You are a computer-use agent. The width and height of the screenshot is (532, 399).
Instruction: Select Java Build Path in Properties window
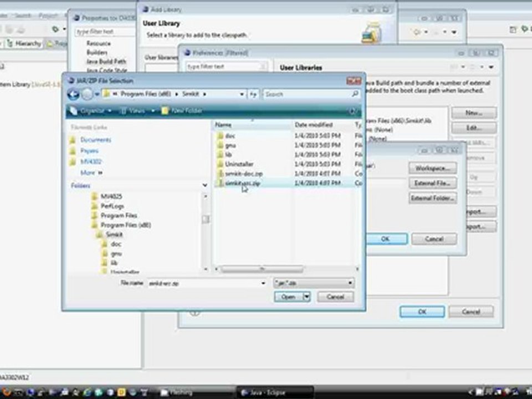[106, 62]
